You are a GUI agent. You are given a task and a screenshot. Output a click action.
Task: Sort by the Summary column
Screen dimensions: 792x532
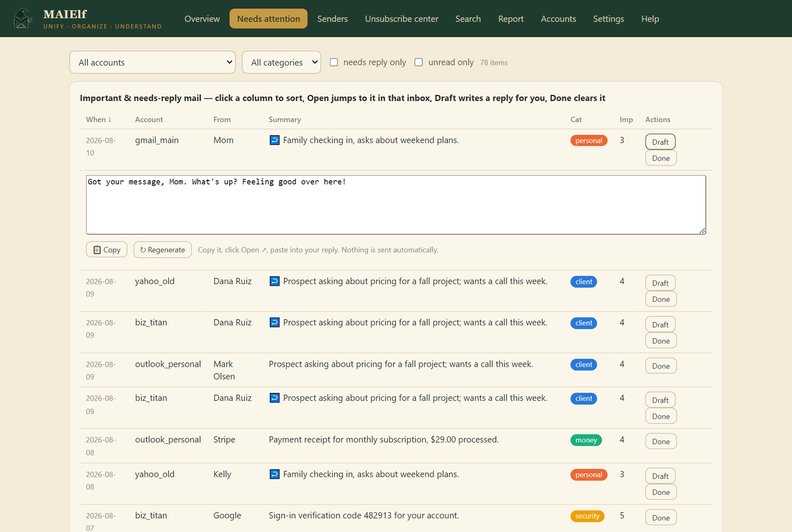285,119
